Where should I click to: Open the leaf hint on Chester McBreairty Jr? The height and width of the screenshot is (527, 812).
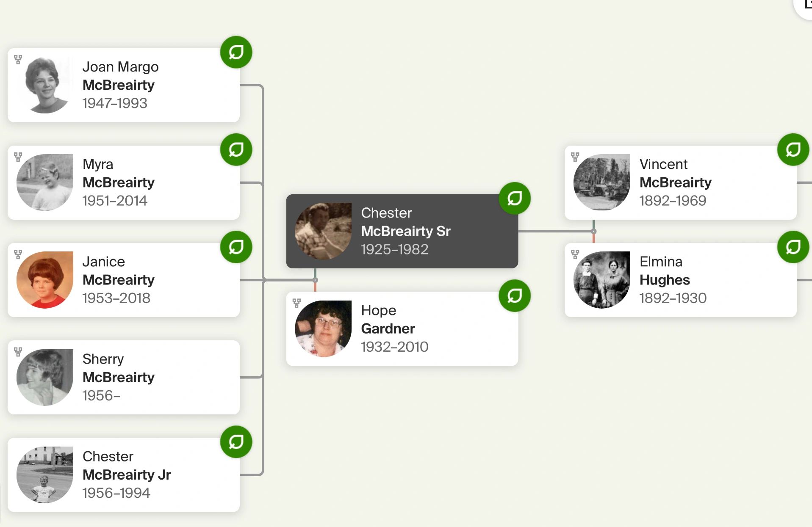236,442
